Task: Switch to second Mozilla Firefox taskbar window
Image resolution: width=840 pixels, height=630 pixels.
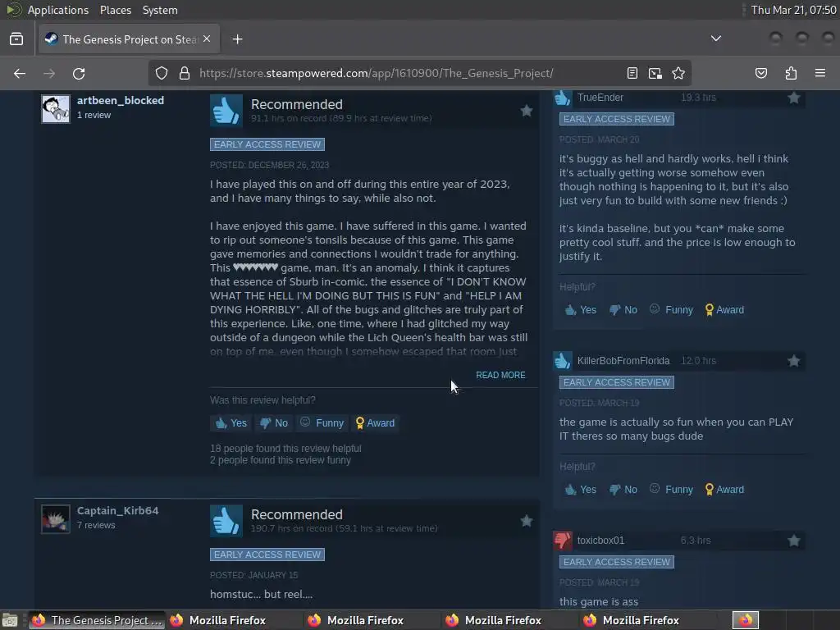Action: coord(357,620)
